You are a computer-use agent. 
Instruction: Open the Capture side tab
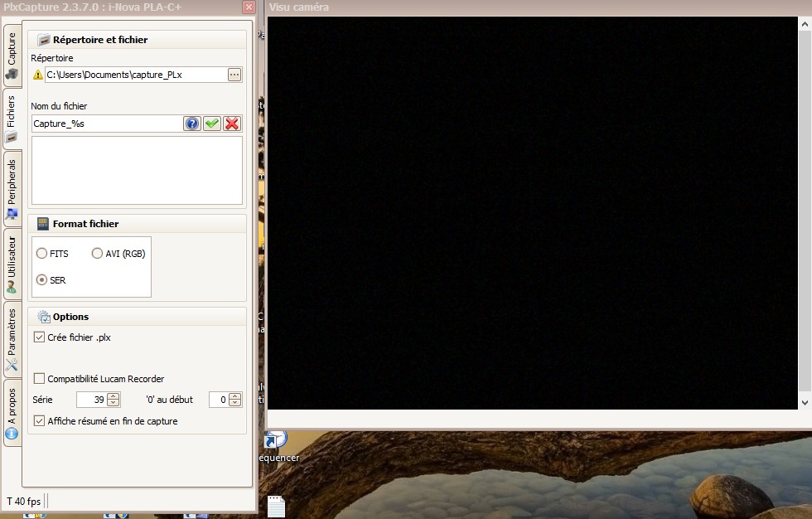[x=12, y=56]
